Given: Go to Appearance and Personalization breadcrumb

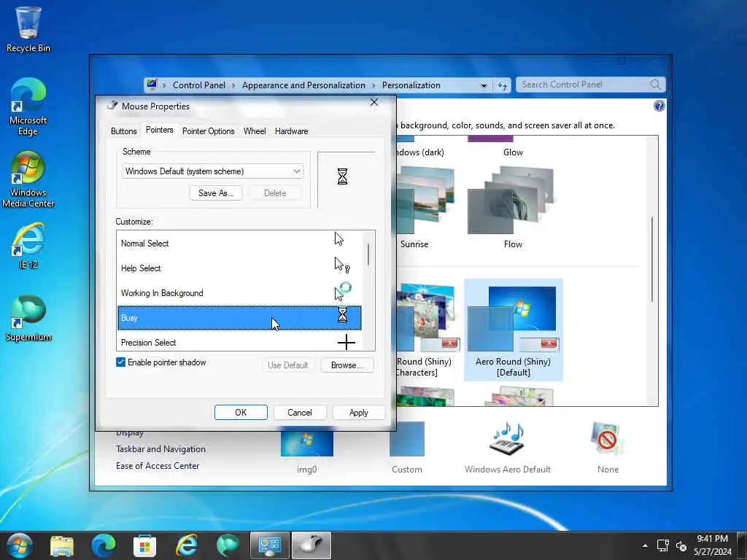Looking at the screenshot, I should pos(303,85).
